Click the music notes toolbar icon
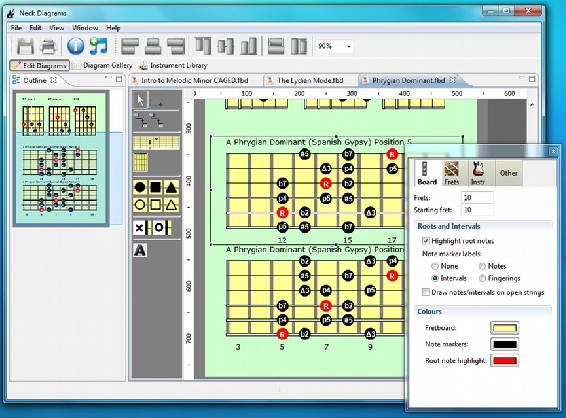 pos(99,46)
